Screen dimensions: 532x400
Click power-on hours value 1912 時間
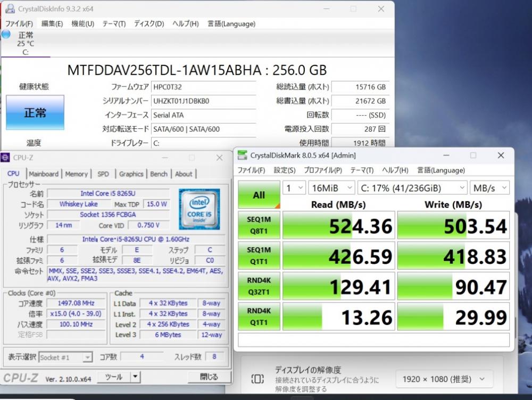[x=360, y=143]
